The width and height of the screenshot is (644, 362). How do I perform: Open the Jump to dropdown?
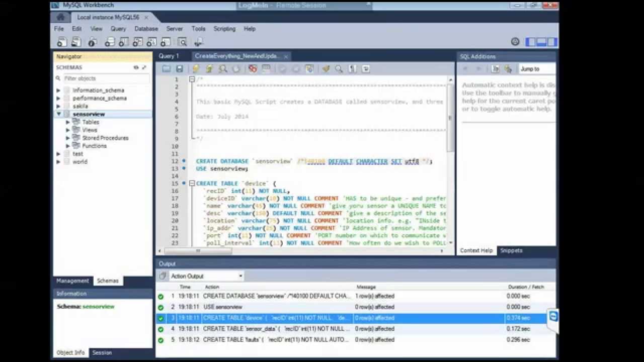(x=537, y=69)
